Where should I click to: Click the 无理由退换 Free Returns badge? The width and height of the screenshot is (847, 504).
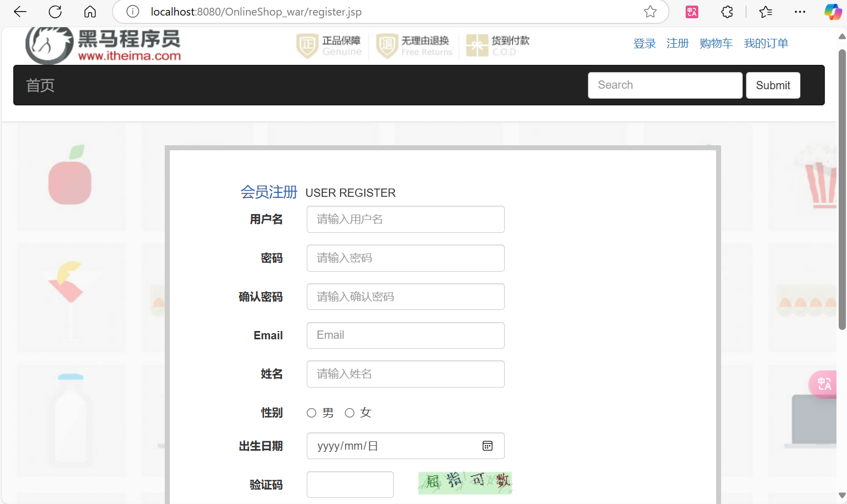pyautogui.click(x=414, y=45)
